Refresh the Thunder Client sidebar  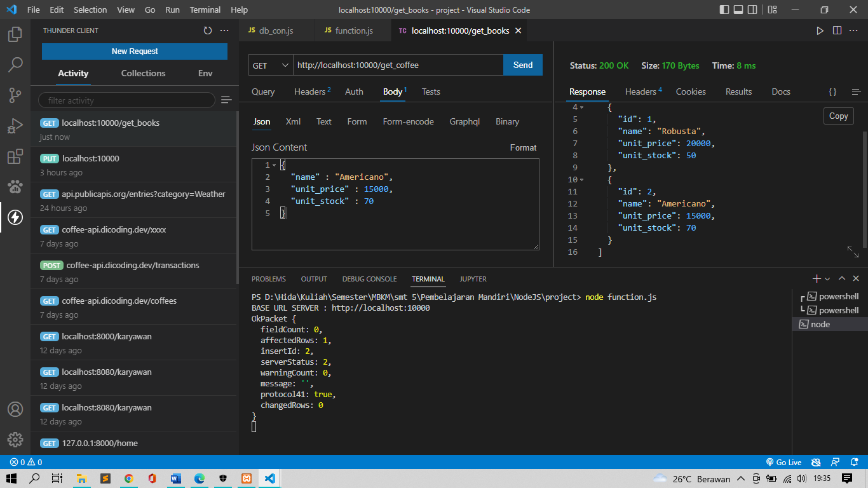click(207, 30)
